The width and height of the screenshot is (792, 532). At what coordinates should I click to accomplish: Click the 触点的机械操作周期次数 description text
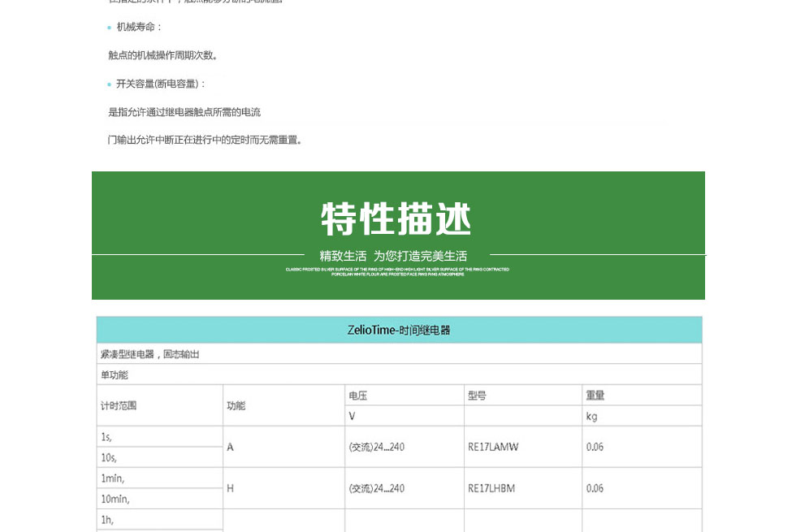(163, 56)
